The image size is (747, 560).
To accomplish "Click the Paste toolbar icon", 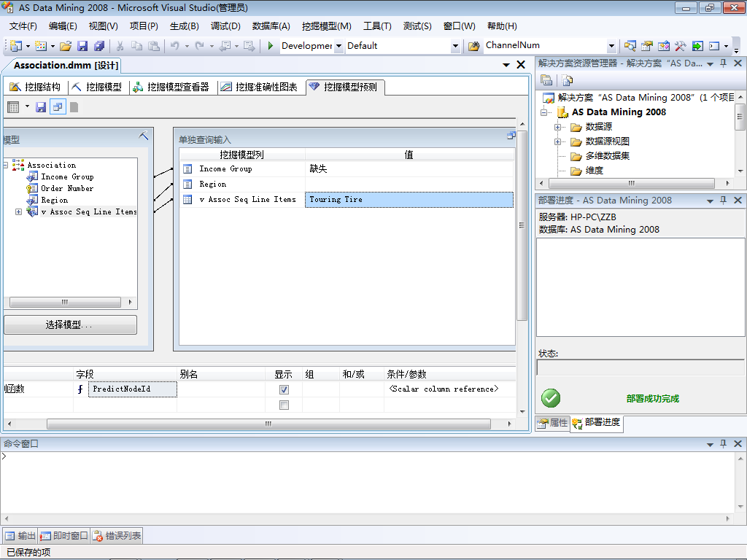I will pyautogui.click(x=153, y=46).
